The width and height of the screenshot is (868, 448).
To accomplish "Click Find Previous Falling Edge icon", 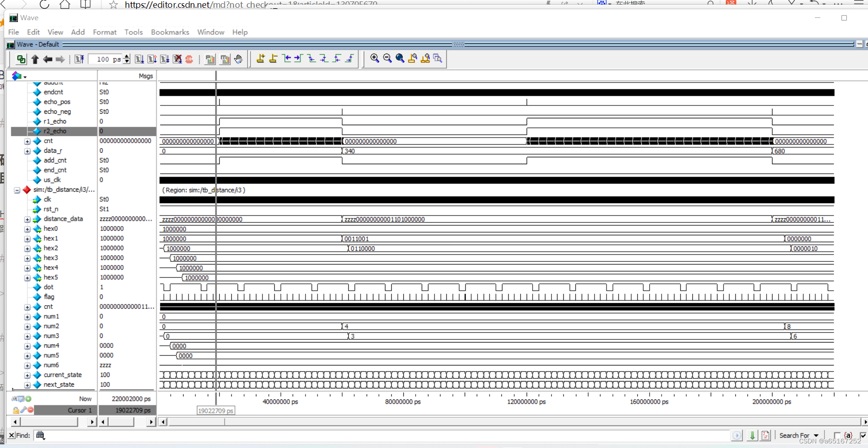I will click(312, 58).
